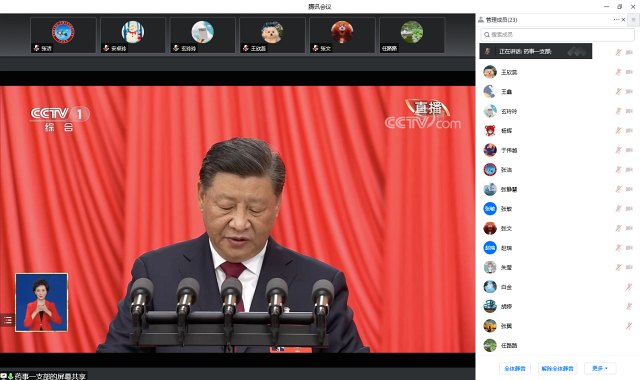
Task: Click camera icon in 杨辉 row
Action: click(629, 131)
